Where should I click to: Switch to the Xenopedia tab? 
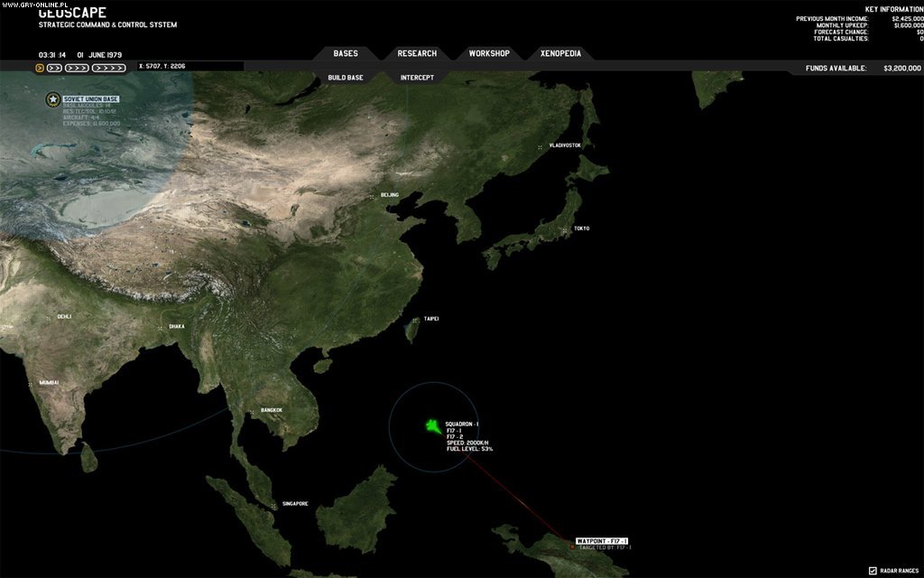(x=559, y=53)
